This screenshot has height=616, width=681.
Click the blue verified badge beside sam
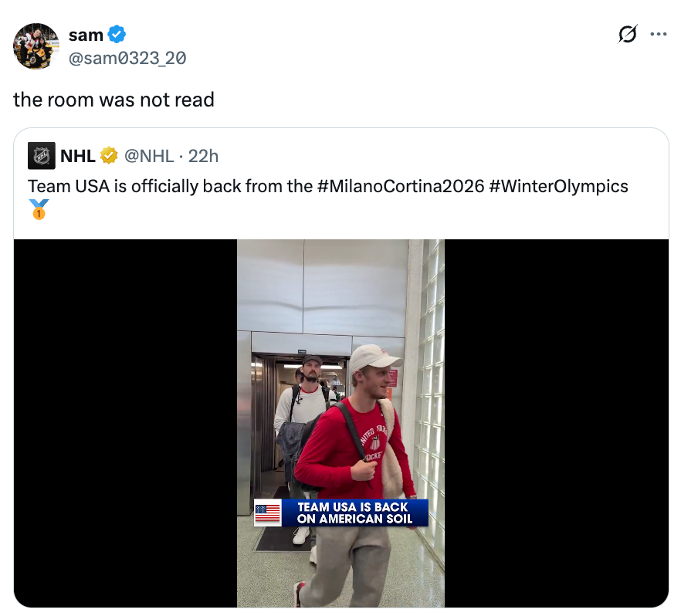(117, 35)
